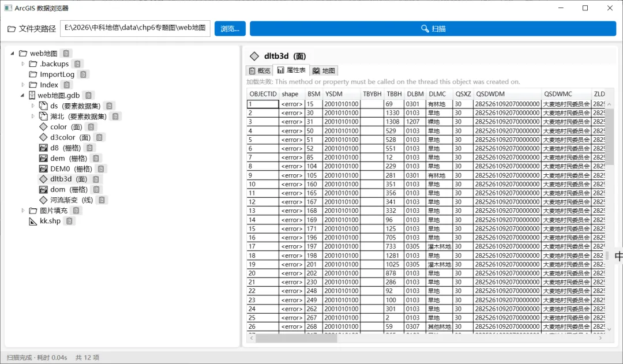Click the clipboard icon beside dom (栅格)
Image resolution: width=623 pixels, height=364 pixels.
[x=96, y=190]
